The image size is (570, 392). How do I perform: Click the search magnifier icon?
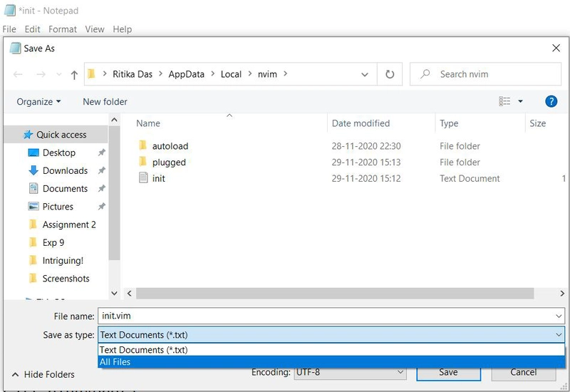[425, 74]
